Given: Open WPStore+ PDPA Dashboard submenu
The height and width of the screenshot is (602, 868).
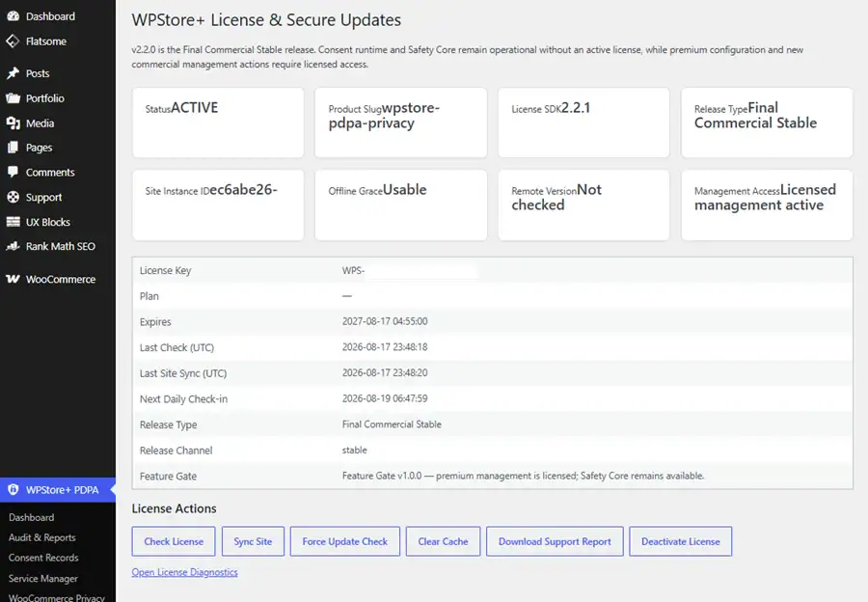Looking at the screenshot, I should pyautogui.click(x=32, y=517).
